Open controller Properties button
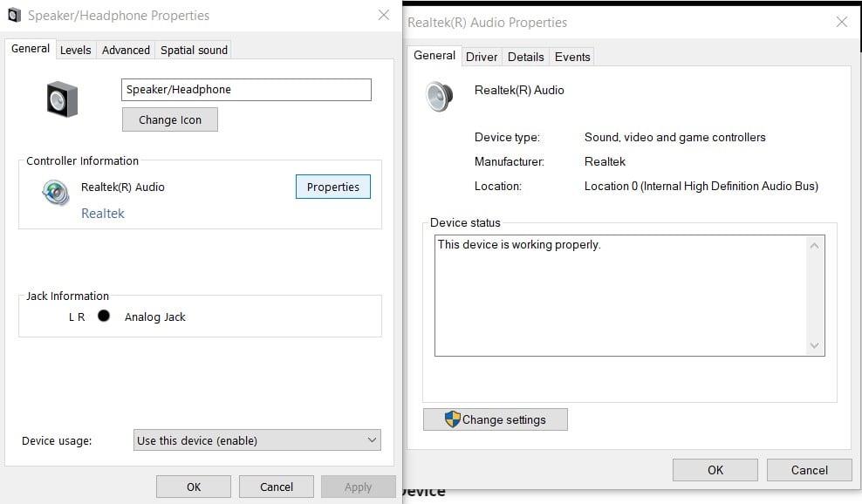 tap(332, 187)
